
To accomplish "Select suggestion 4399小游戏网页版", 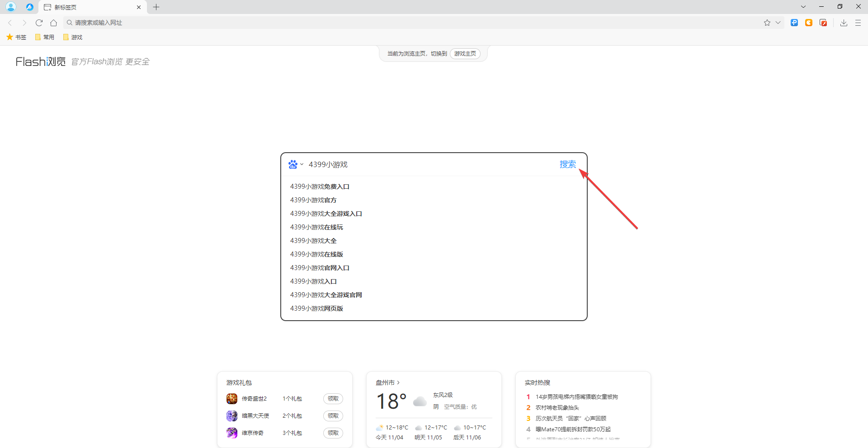I will [316, 308].
